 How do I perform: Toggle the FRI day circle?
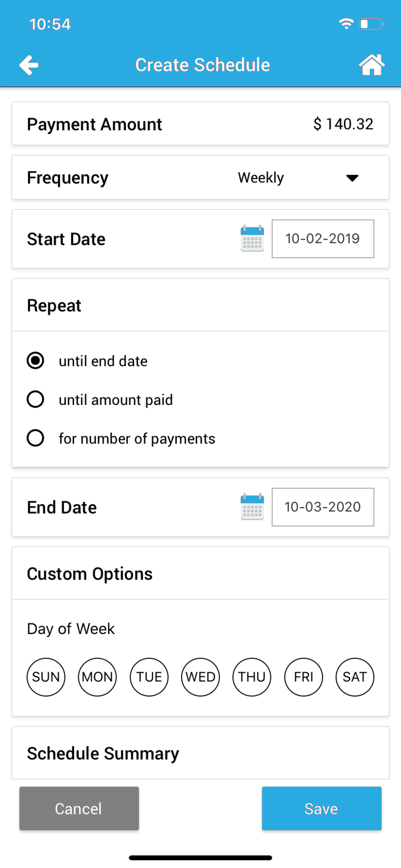(303, 677)
